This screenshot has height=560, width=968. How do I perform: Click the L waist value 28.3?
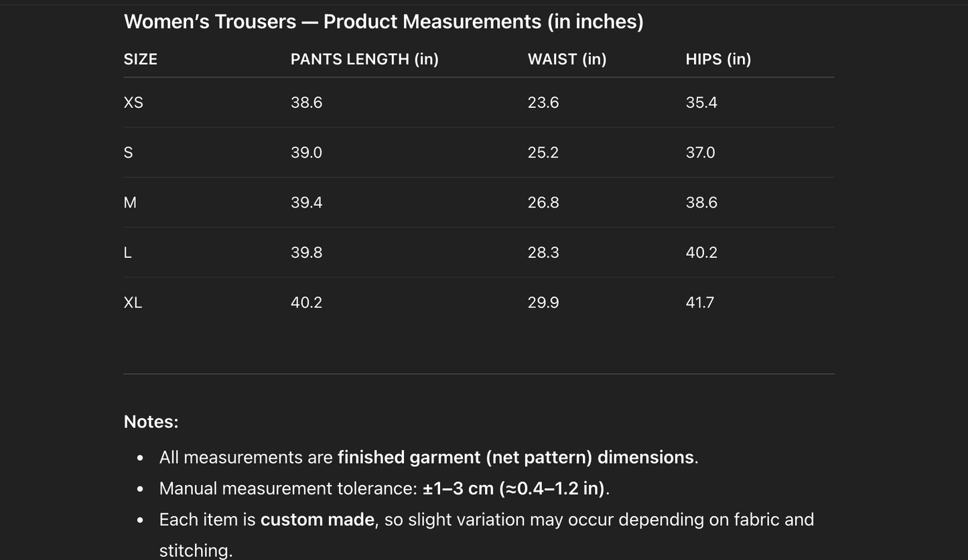[x=543, y=253]
